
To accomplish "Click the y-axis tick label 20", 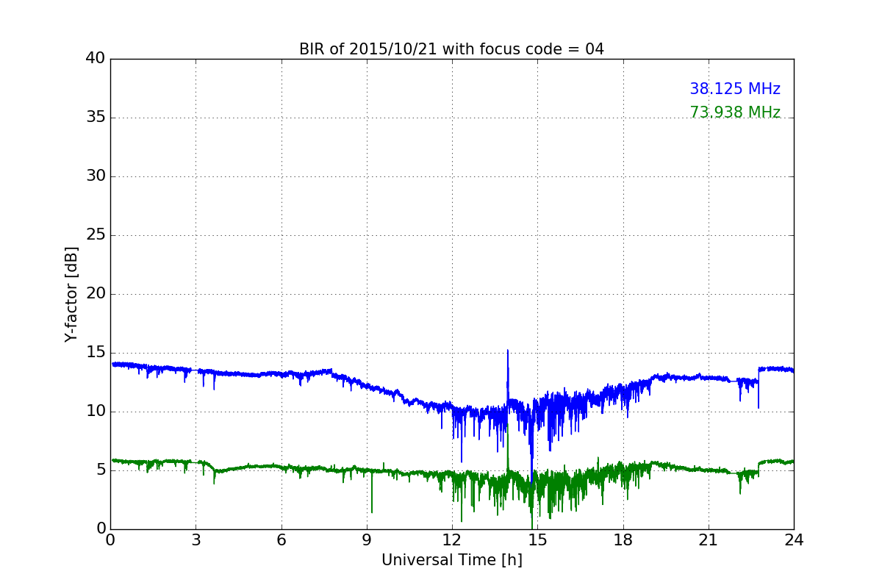I will [x=96, y=294].
